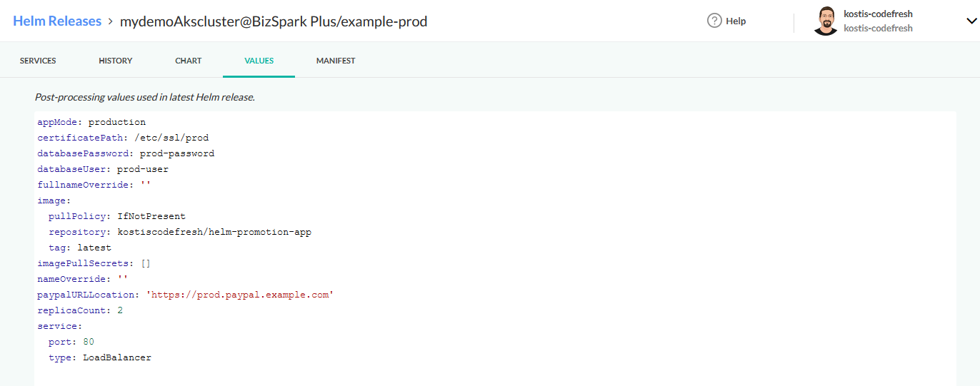The height and width of the screenshot is (386, 980).
Task: Click the breadcrumb arrow after Helm Releases
Action: click(x=111, y=21)
